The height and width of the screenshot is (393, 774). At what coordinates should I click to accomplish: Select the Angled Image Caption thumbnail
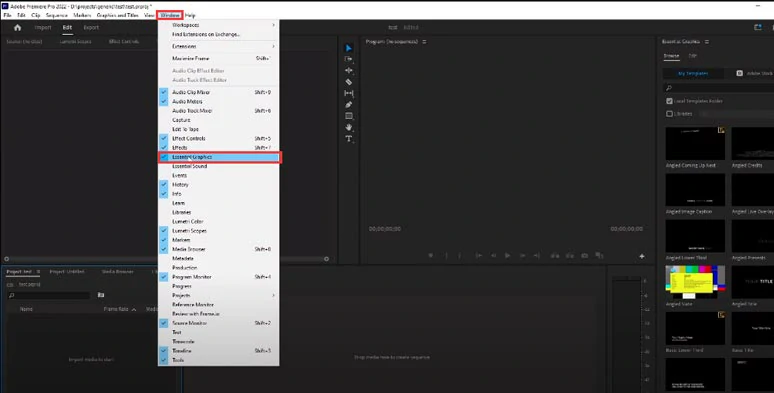click(x=695, y=190)
